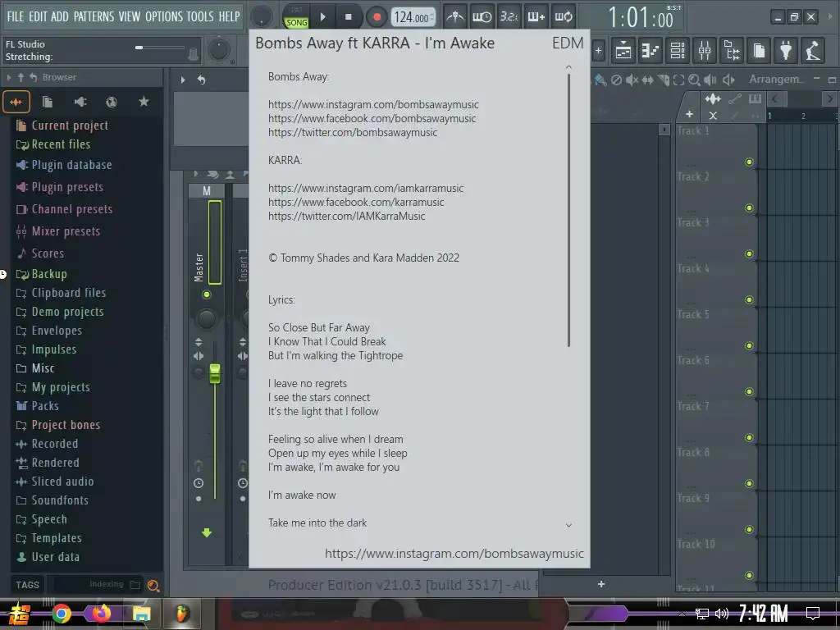Show audio clips in Playlist picker

[713, 98]
